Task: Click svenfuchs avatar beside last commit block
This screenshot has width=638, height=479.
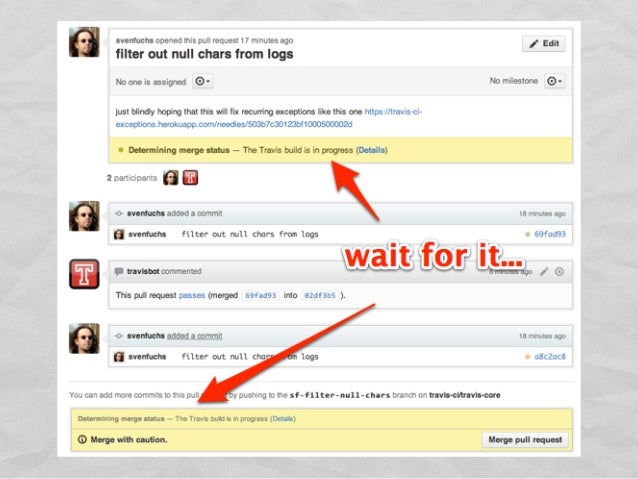Action: (x=84, y=339)
